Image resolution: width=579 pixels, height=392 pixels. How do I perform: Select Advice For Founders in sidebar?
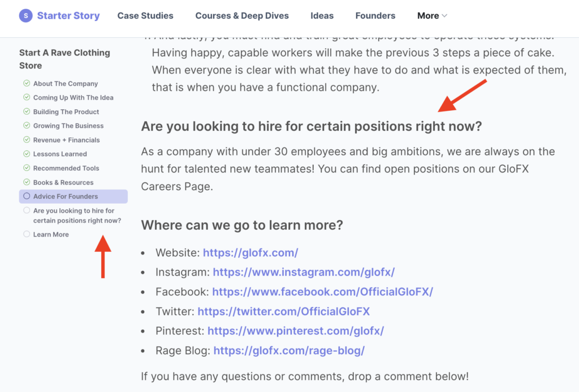click(x=74, y=196)
